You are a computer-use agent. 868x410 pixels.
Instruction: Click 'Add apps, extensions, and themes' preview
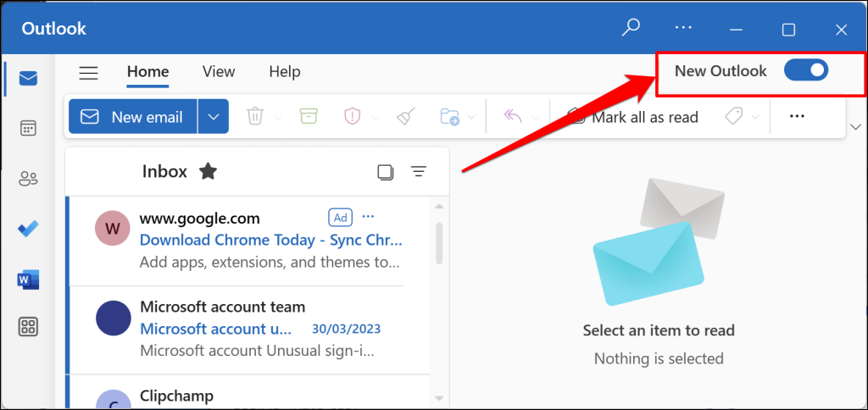click(x=270, y=262)
